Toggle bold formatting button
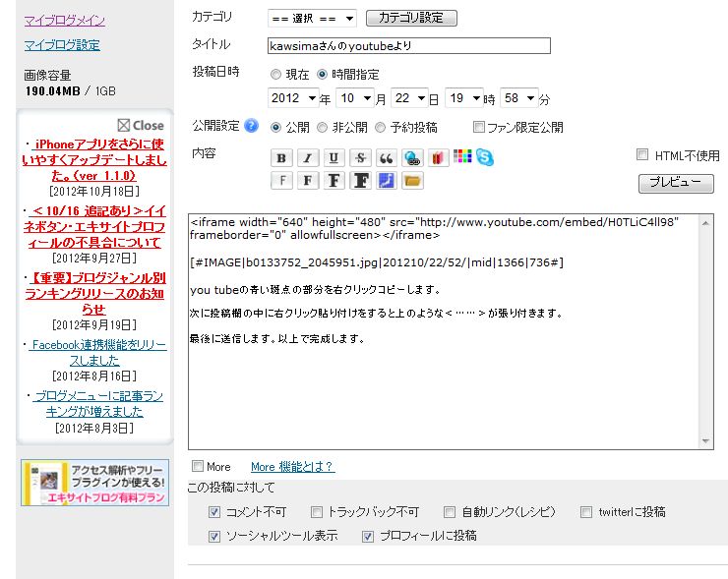This screenshot has width=728, height=579. [x=281, y=158]
